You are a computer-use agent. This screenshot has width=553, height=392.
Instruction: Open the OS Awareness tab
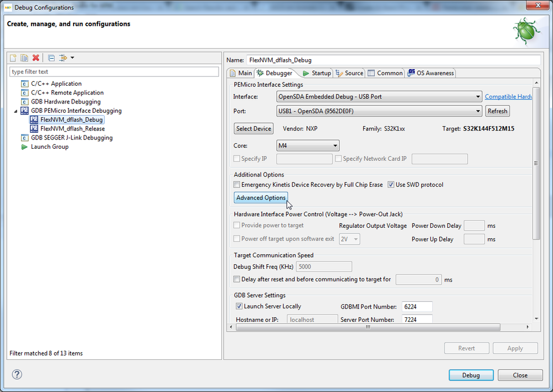point(431,73)
